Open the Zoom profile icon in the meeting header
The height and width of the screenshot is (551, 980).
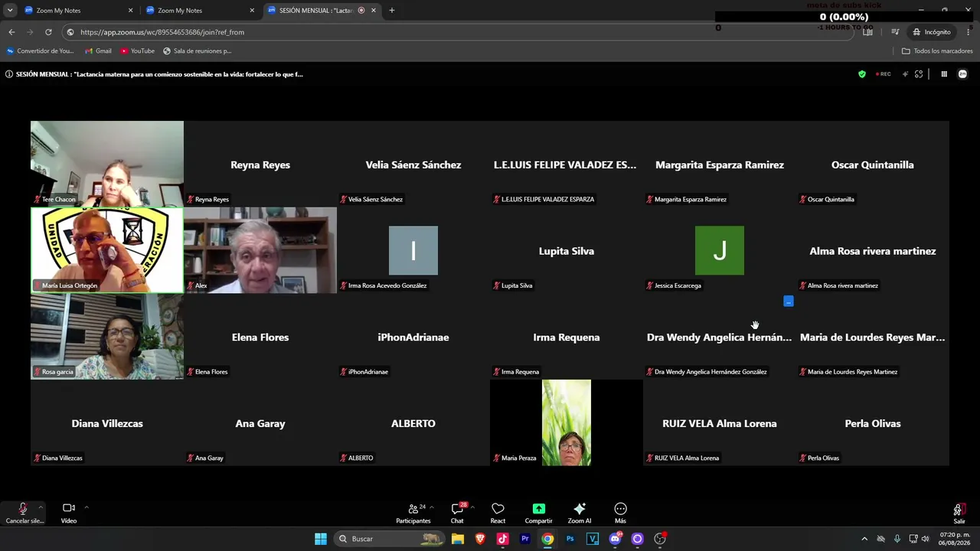(963, 74)
